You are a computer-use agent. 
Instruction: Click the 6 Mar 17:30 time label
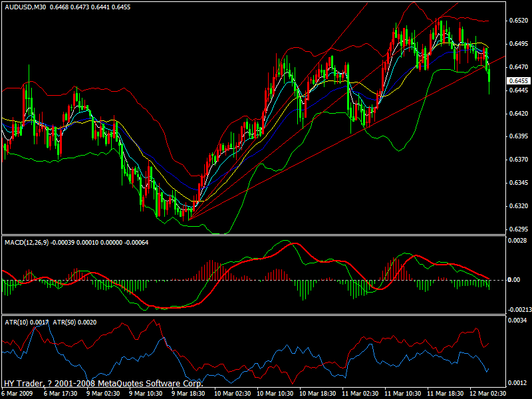click(60, 394)
